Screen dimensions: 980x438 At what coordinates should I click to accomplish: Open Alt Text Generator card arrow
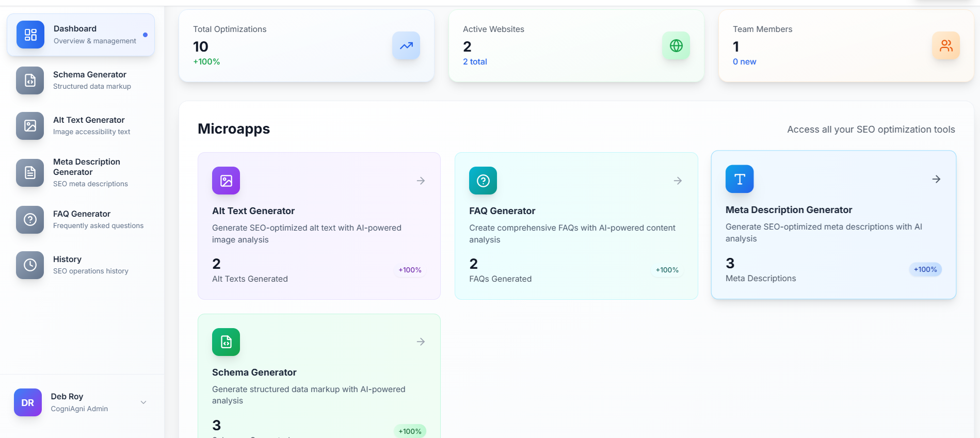pyautogui.click(x=421, y=181)
